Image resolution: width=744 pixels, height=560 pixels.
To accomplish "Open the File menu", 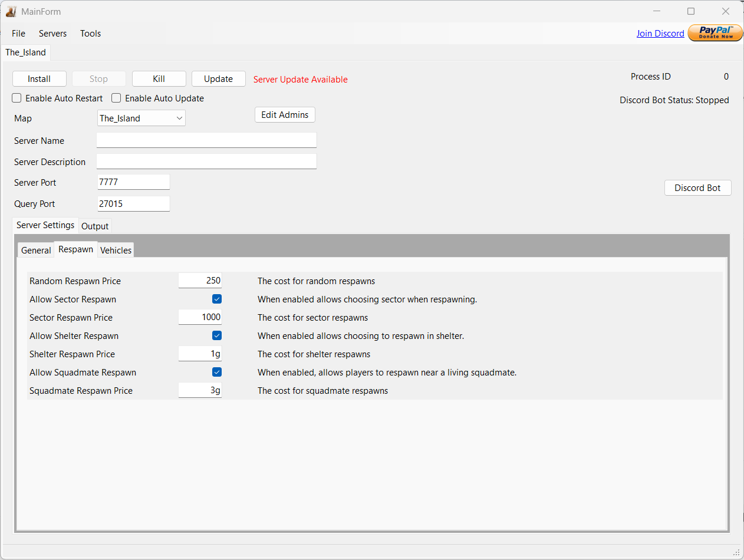I will click(18, 34).
